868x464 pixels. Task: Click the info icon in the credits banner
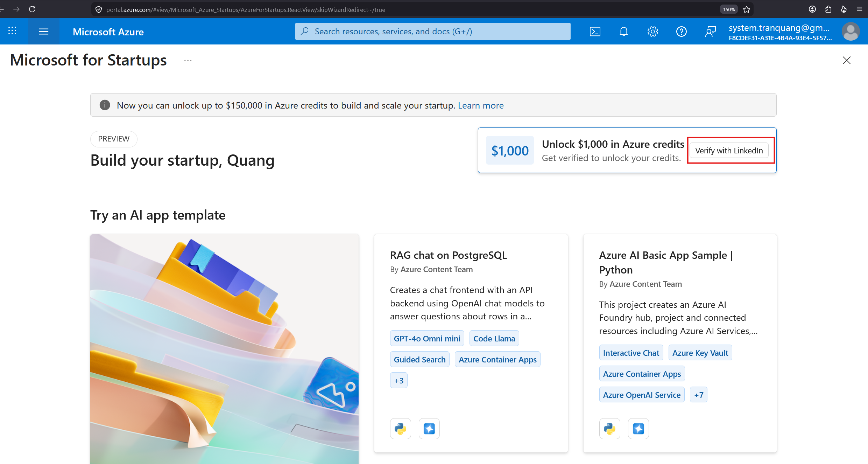click(105, 105)
